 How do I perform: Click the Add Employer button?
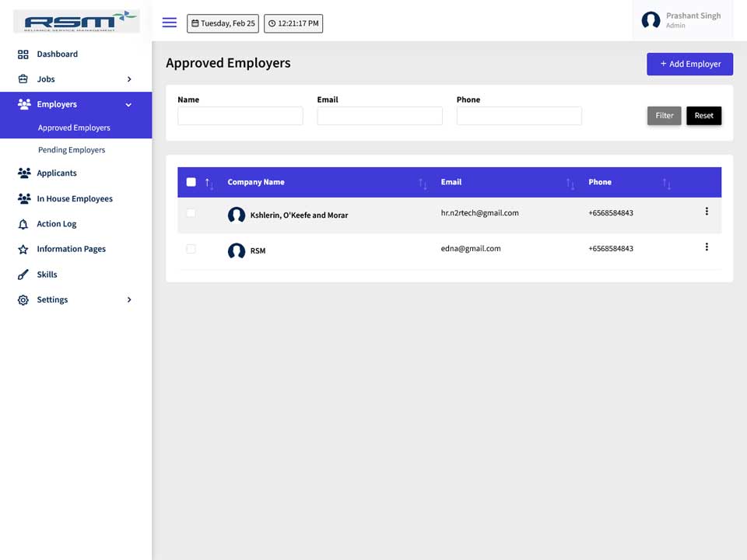coord(689,64)
